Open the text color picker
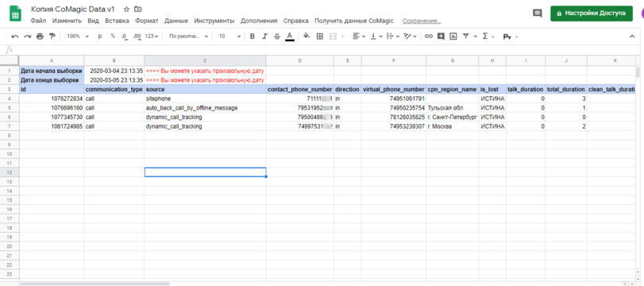Image resolution: width=644 pixels, height=286 pixels. tap(290, 37)
